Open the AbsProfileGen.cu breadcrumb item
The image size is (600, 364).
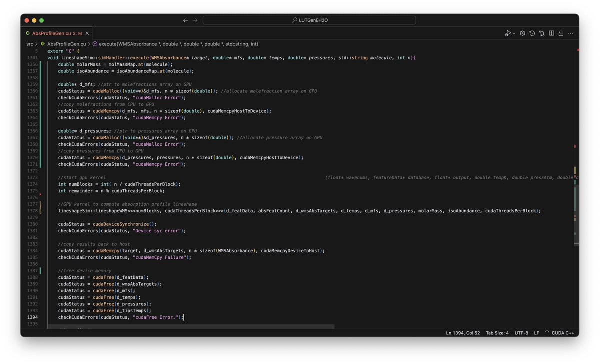(x=66, y=44)
